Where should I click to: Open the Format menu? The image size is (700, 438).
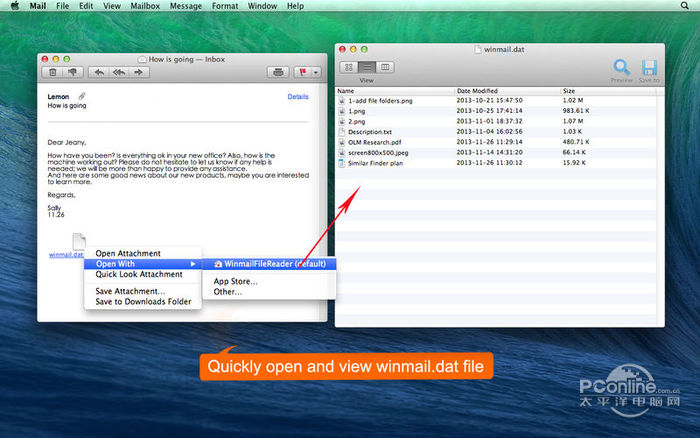[x=225, y=6]
